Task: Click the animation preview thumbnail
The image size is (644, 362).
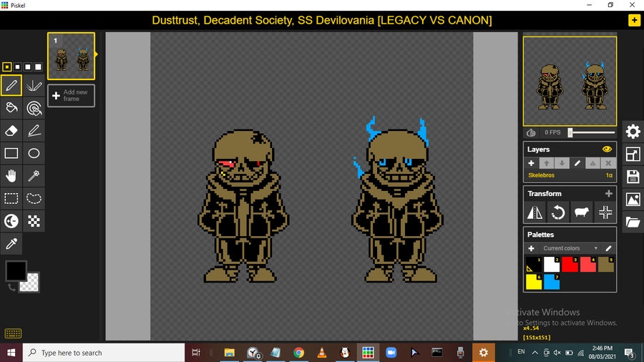Action: (x=570, y=82)
